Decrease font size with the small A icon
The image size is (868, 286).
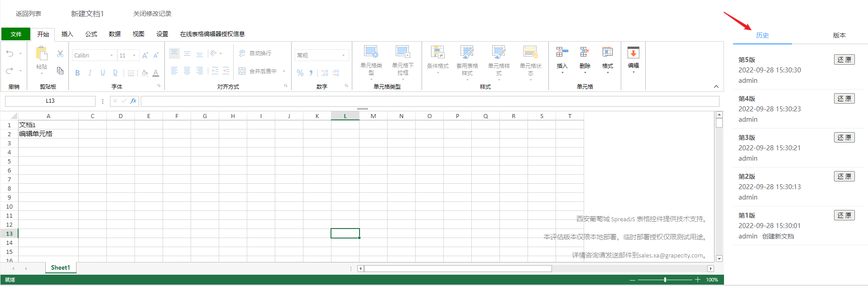coord(156,55)
